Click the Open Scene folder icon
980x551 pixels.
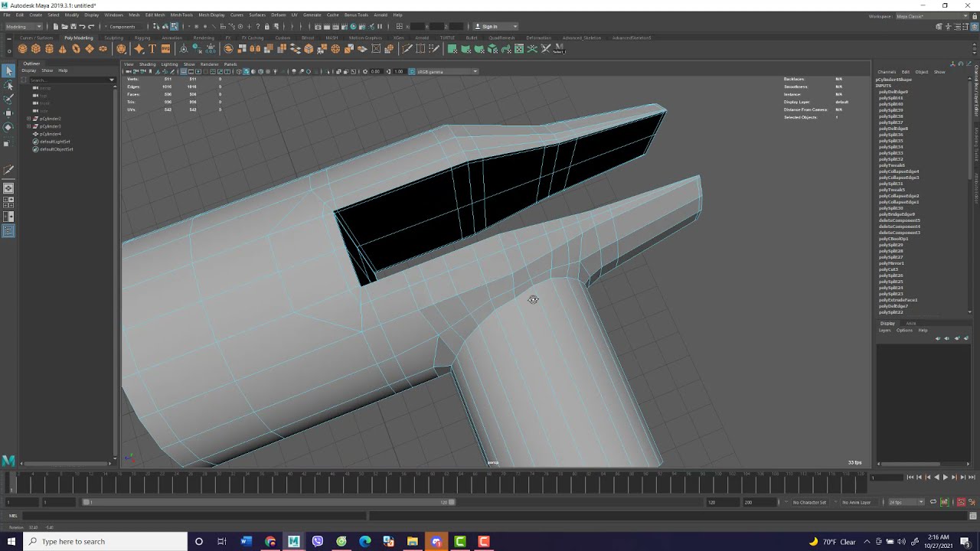click(x=64, y=27)
